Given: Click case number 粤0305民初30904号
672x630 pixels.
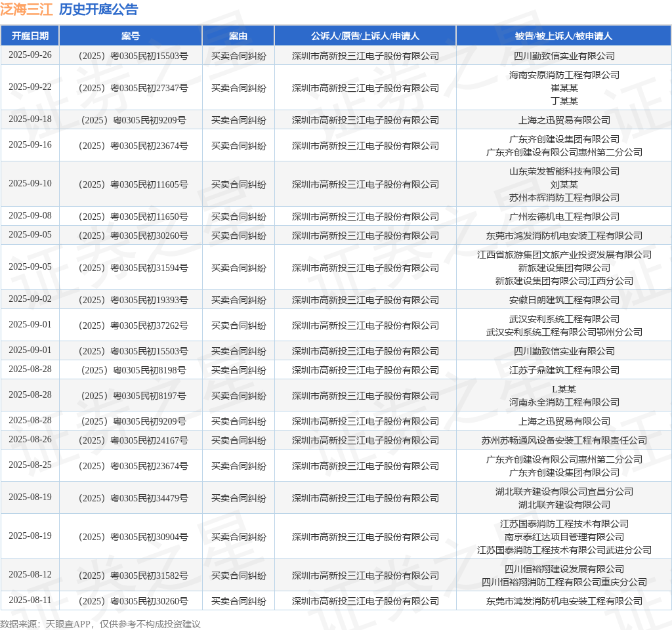Looking at the screenshot, I should (133, 537).
